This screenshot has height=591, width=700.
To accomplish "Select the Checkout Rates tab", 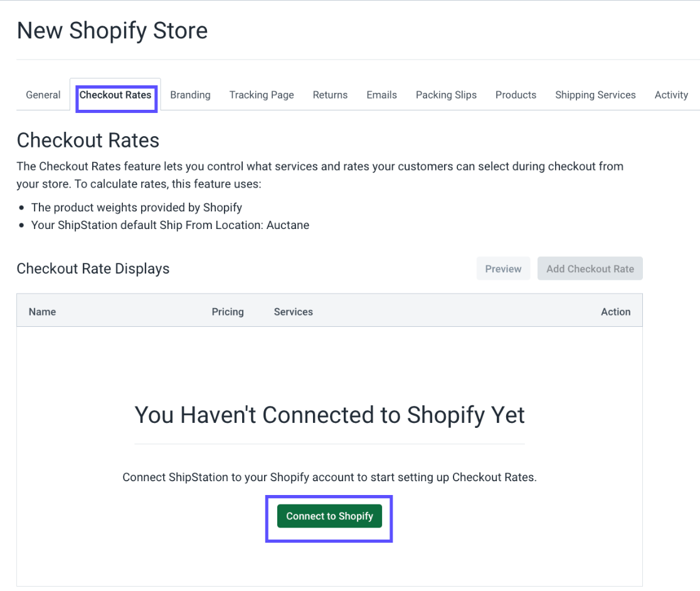I will [x=115, y=95].
